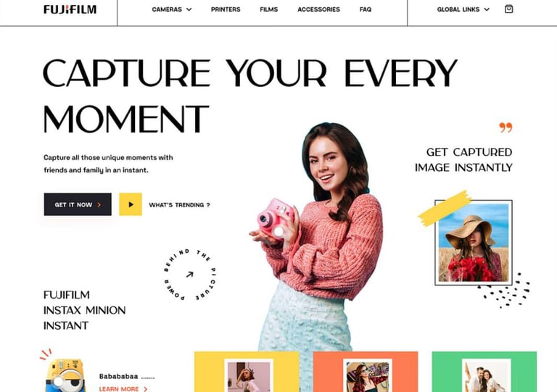The image size is (557, 392).
Task: Click the arrow inside the circular text badge
Action: pyautogui.click(x=190, y=274)
